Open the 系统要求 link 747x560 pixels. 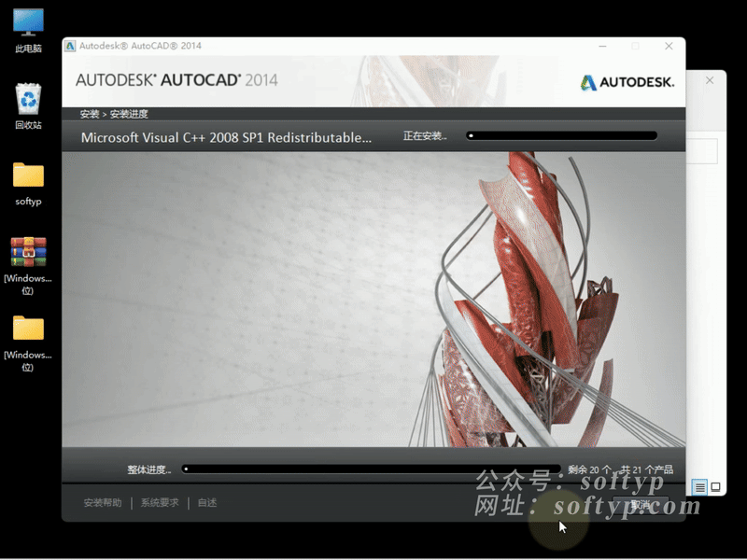click(x=160, y=503)
